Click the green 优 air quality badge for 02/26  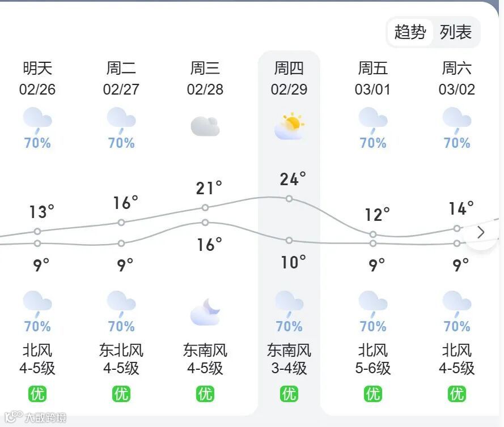tap(37, 393)
